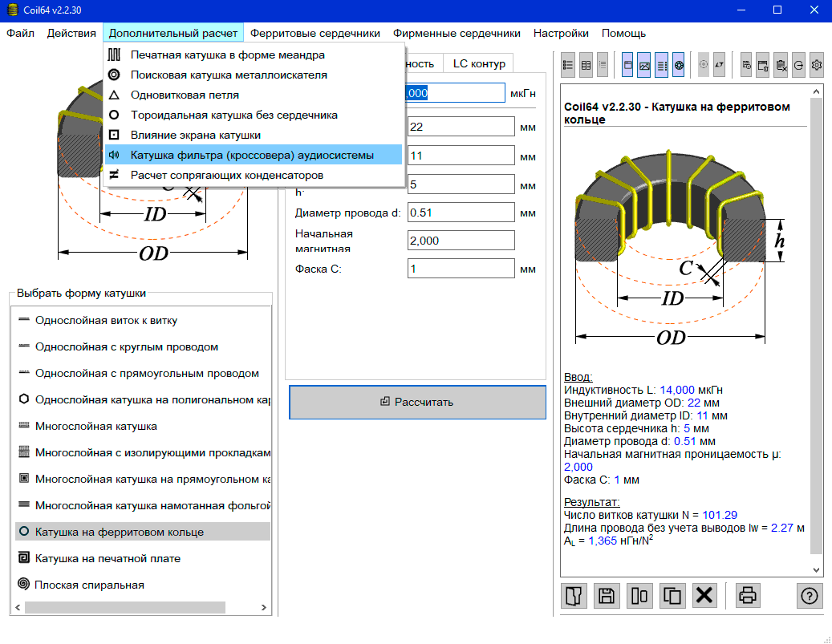Select Плоская спиральная coil form
Image resolution: width=832 pixels, height=644 pixels.
point(143,585)
